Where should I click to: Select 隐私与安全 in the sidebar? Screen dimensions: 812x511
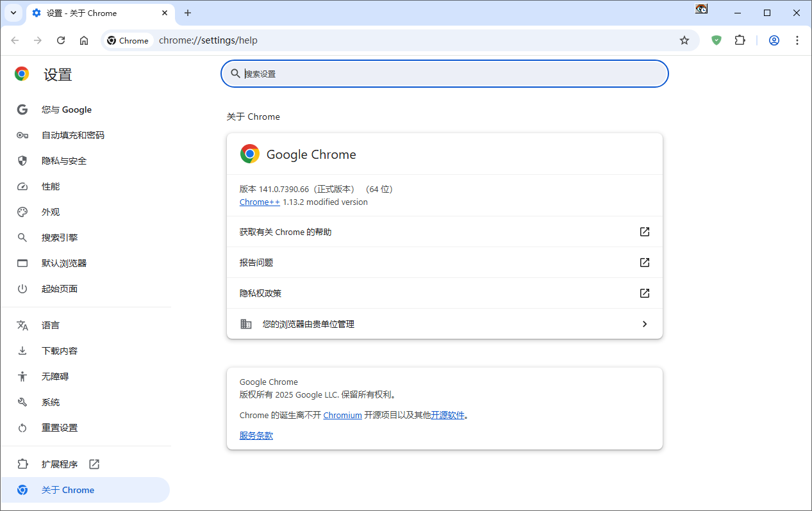[x=64, y=161]
